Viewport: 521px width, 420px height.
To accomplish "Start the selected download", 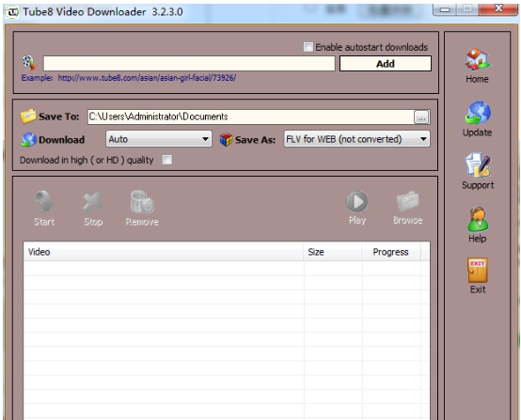I will point(44,209).
